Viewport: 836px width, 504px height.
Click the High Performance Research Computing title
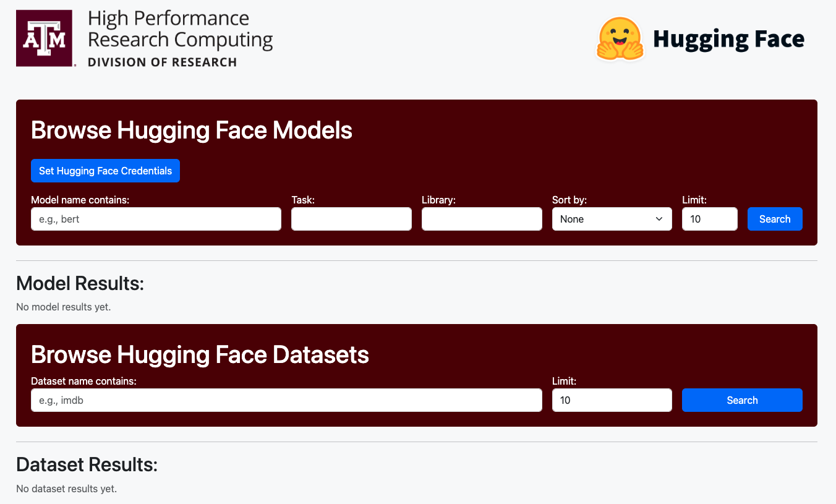(180, 29)
